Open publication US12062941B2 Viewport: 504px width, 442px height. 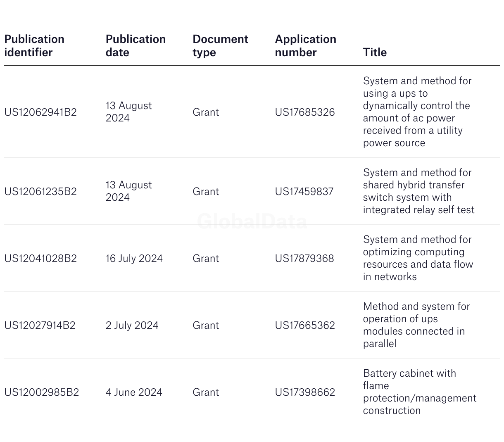[x=40, y=112]
